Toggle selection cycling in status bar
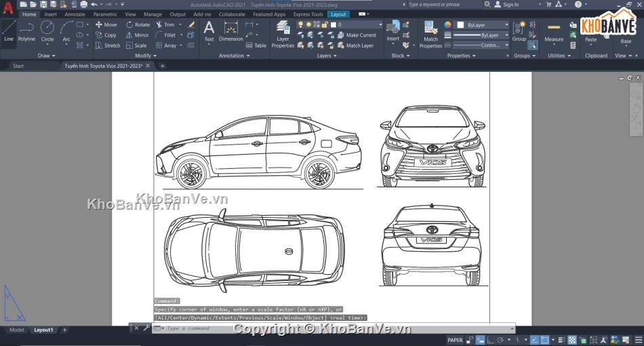Image resolution: width=644 pixels, height=346 pixels. coord(582,341)
